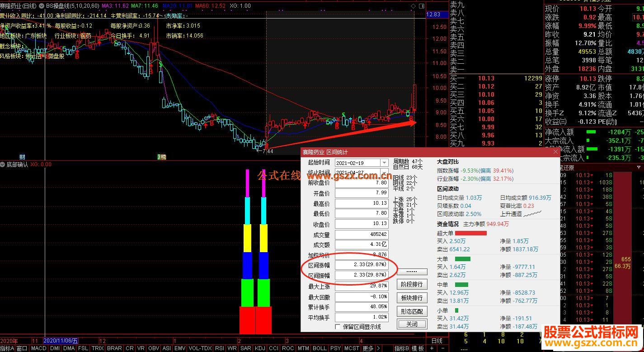
Task: Select the ASI indicator tab
Action: [167, 348]
